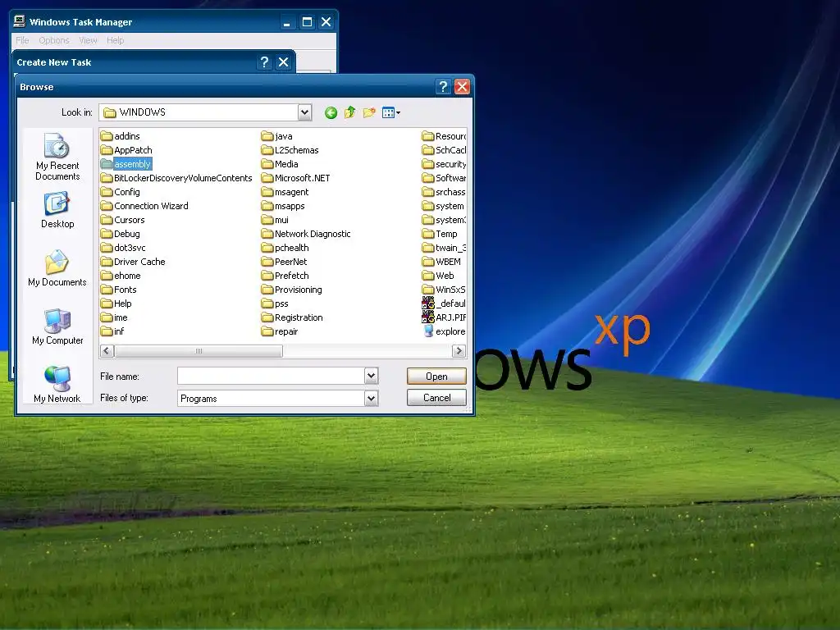Click the File name input field
The width and height of the screenshot is (840, 630).
271,376
